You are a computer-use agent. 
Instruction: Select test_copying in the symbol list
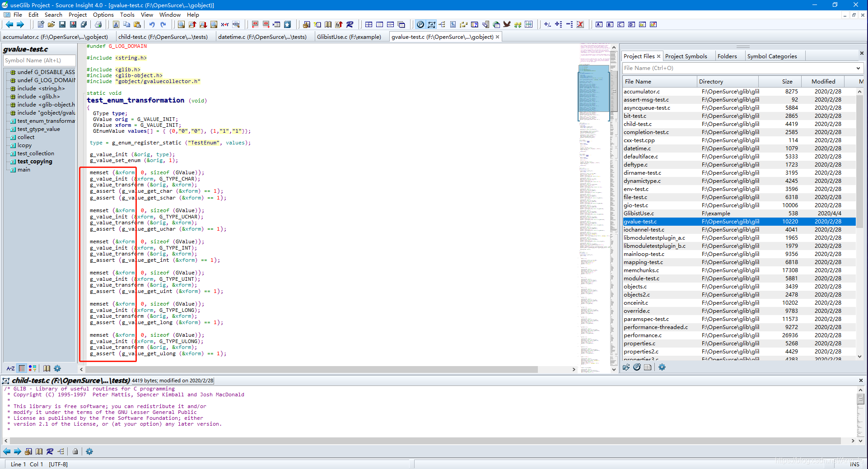tap(35, 162)
